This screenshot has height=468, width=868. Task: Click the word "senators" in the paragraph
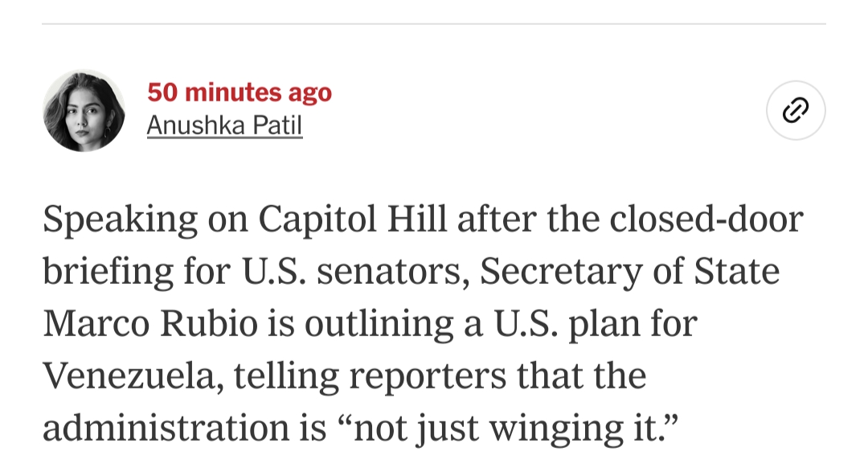point(390,272)
